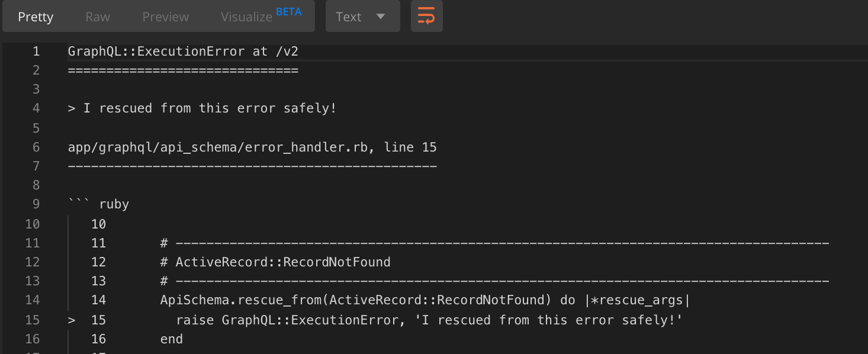Click the 'I rescued from this error safely!' quote line
Image resolution: width=868 pixels, height=354 pixels.
(x=202, y=108)
